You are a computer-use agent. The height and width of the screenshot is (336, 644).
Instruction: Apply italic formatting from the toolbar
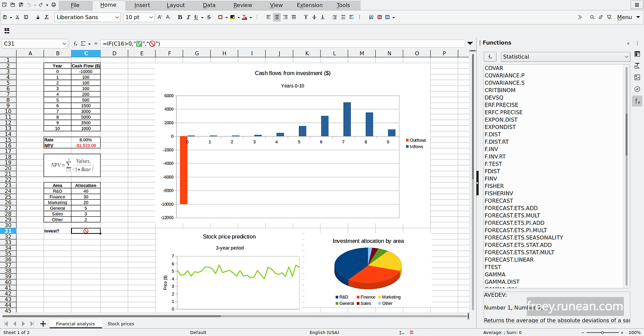coord(188,17)
